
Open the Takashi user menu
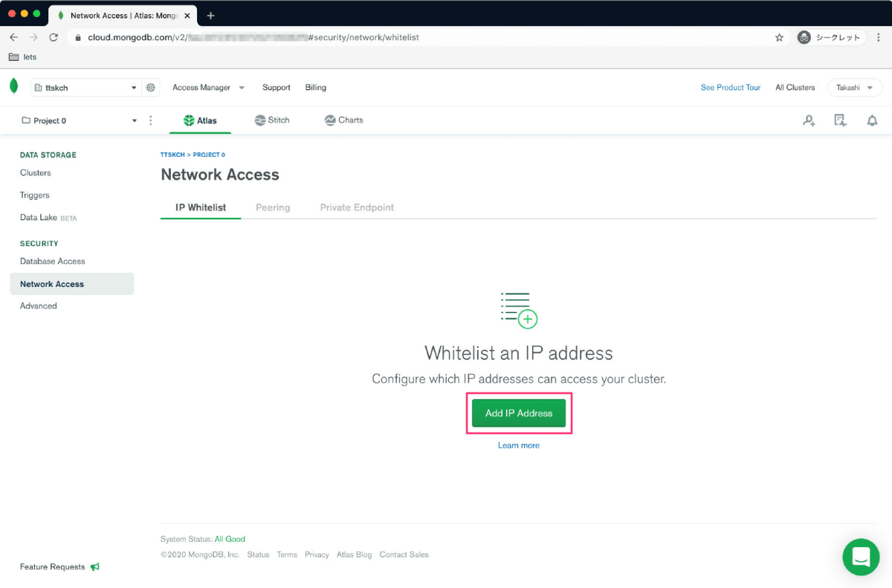tap(855, 88)
